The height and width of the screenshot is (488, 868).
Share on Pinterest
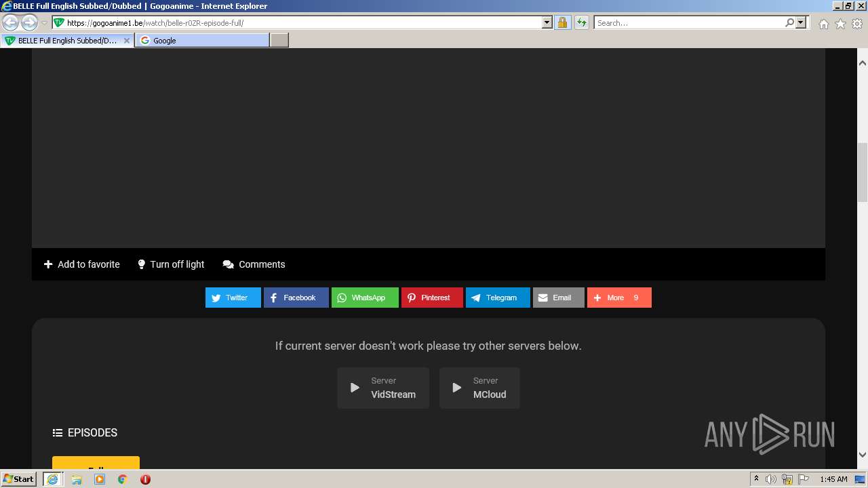click(x=432, y=298)
